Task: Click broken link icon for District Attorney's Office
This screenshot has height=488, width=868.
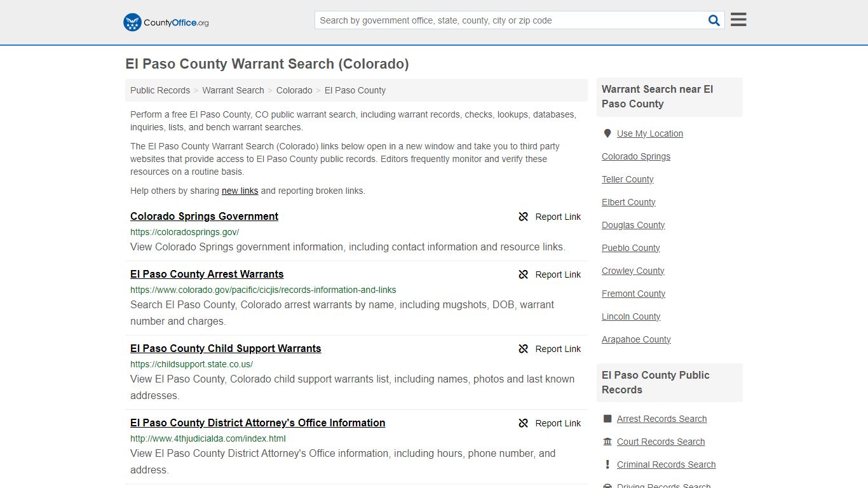Action: [523, 423]
